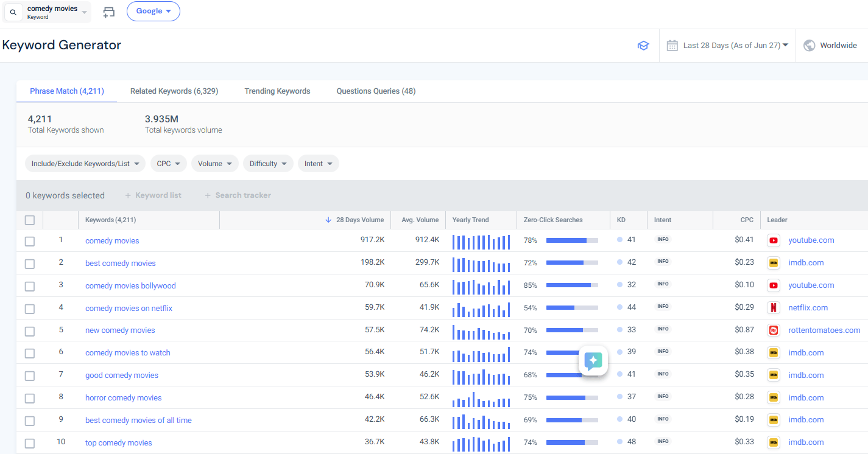
Task: Click the Leader column header
Action: (777, 220)
